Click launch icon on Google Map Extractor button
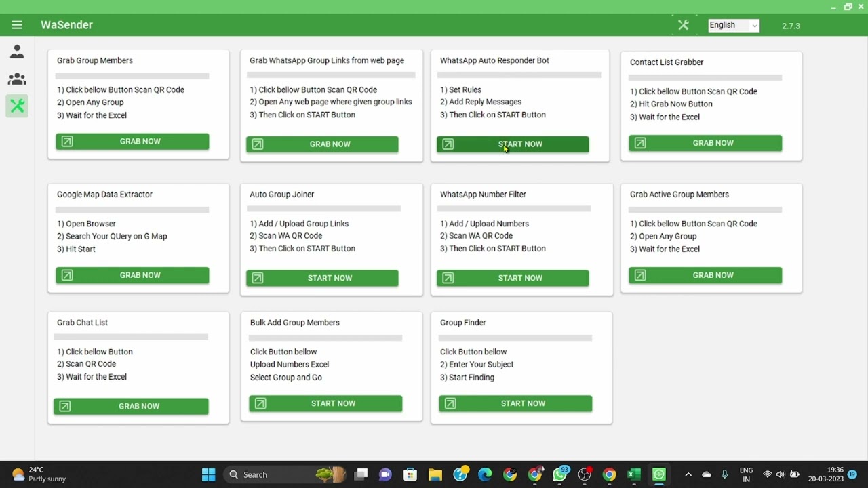Image resolution: width=868 pixels, height=488 pixels. coord(67,275)
